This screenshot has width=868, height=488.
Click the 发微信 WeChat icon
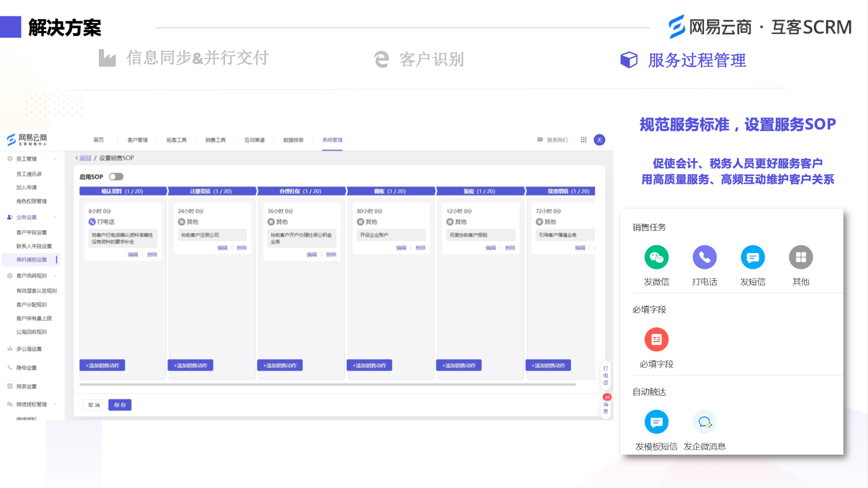pyautogui.click(x=656, y=257)
